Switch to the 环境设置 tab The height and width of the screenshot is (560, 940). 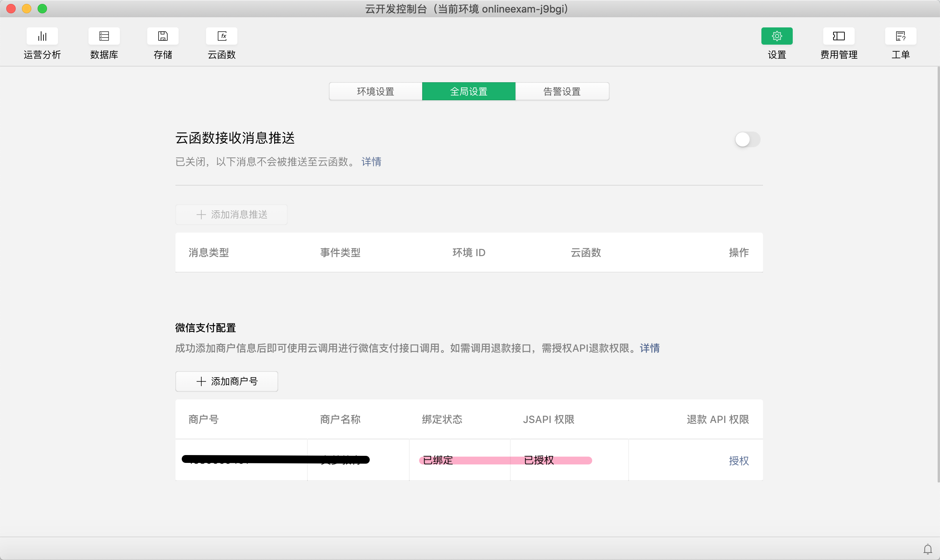(x=375, y=92)
